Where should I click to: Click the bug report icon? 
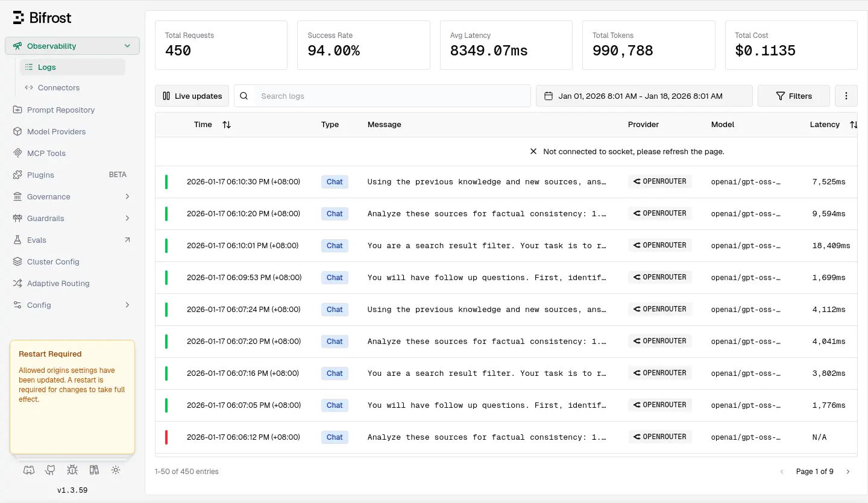(72, 470)
